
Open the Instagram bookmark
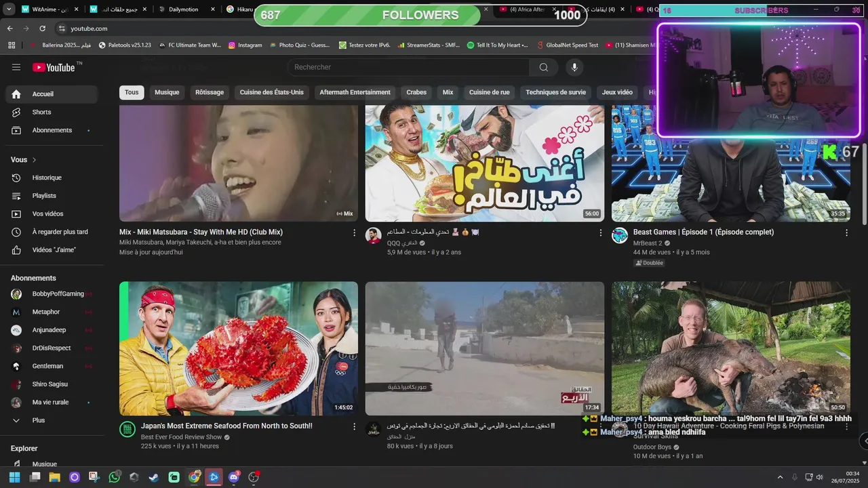coord(245,45)
